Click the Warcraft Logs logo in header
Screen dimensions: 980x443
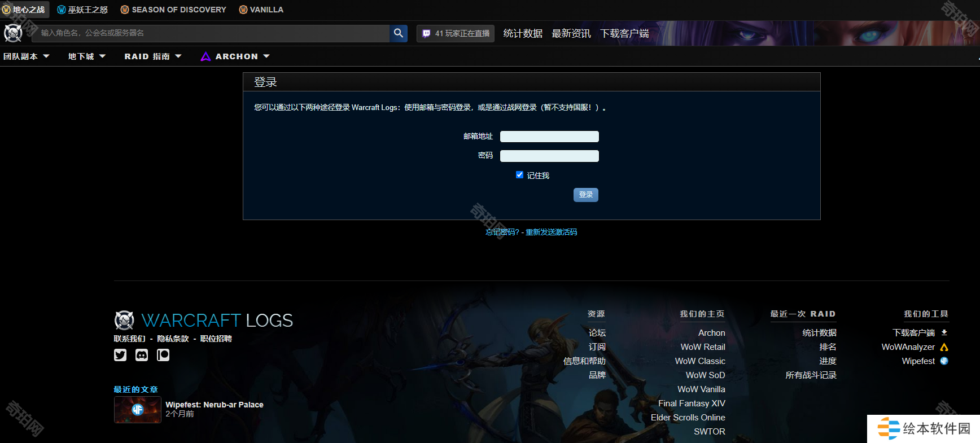(13, 33)
